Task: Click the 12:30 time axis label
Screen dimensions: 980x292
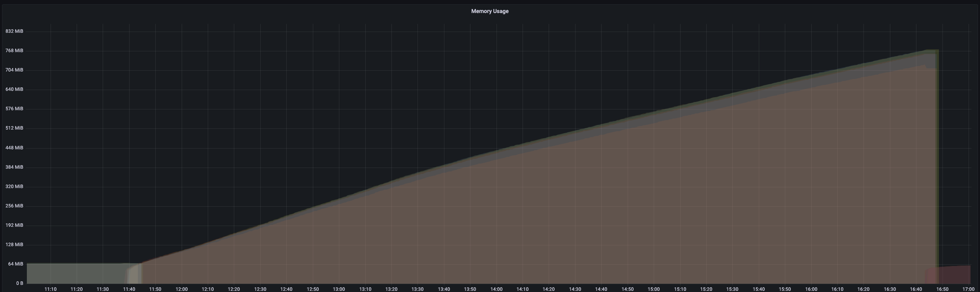Action: pos(260,289)
